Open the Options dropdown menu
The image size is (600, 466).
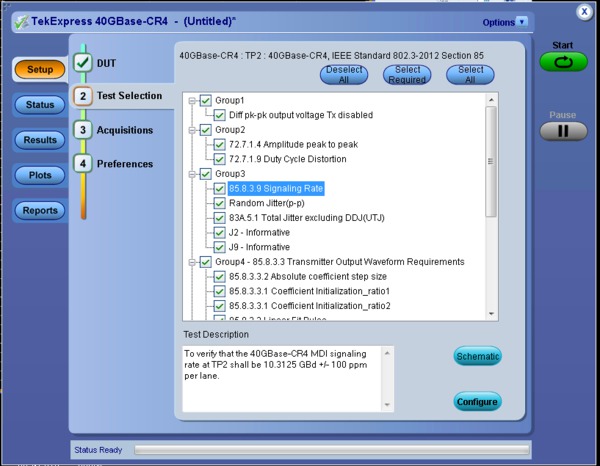coord(522,21)
